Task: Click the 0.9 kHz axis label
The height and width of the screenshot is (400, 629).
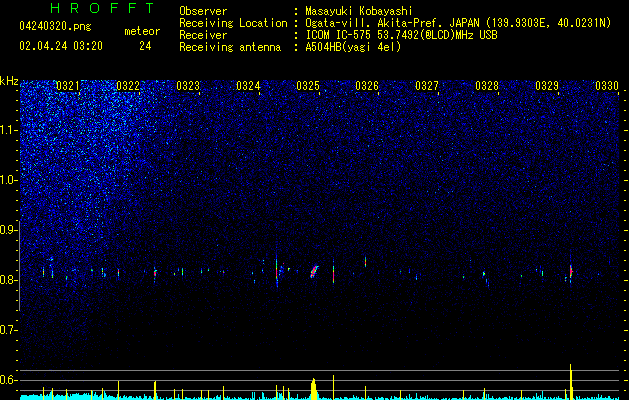Action: pos(9,230)
